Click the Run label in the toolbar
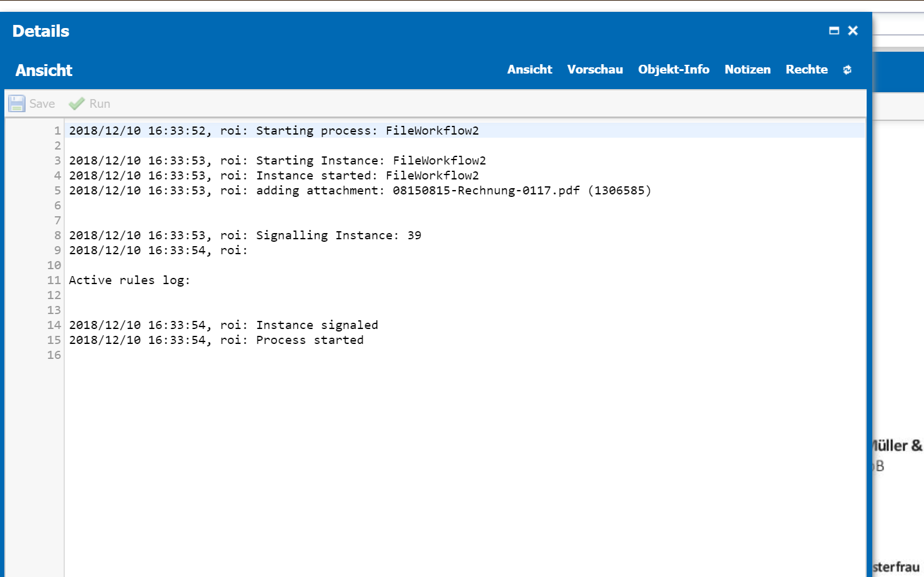 [x=100, y=103]
